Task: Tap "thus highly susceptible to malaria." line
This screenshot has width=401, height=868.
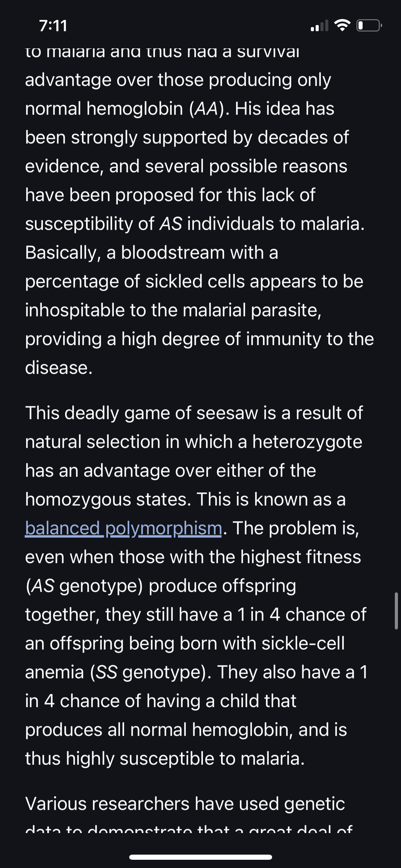Action: click(x=165, y=759)
